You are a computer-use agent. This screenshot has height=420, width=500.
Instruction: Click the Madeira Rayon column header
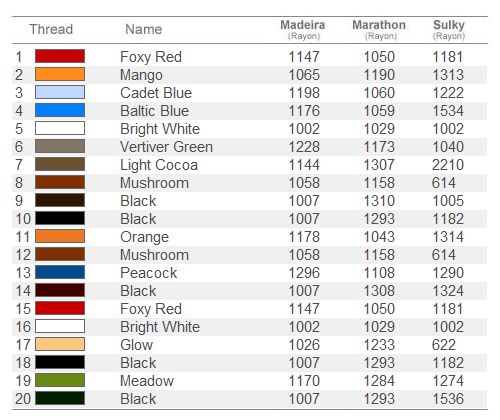click(303, 29)
